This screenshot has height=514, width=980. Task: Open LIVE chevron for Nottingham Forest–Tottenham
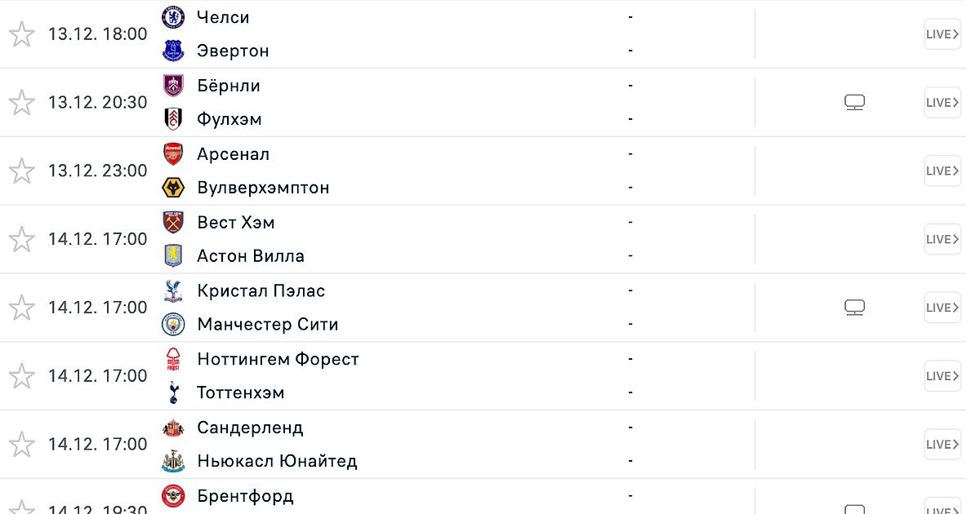pos(942,376)
